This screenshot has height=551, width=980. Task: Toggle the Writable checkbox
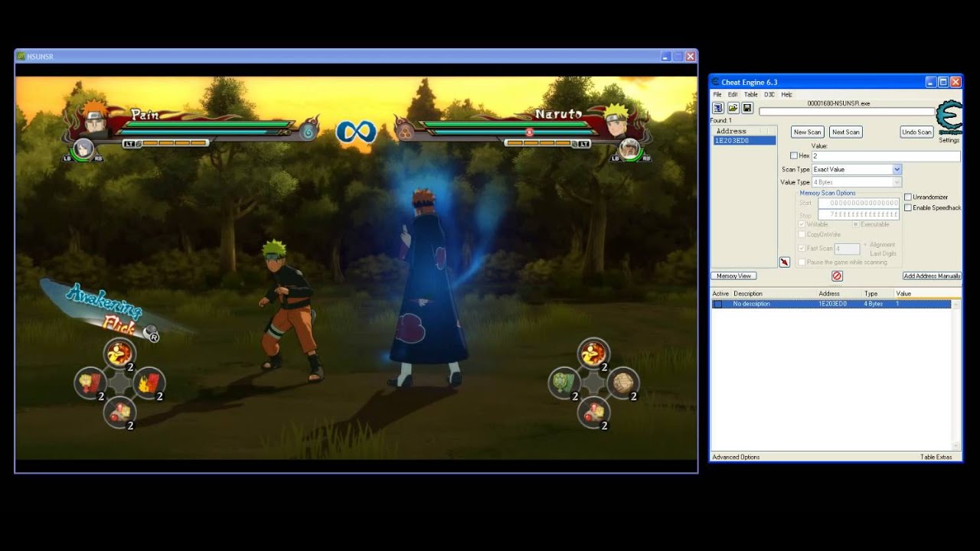tap(802, 224)
